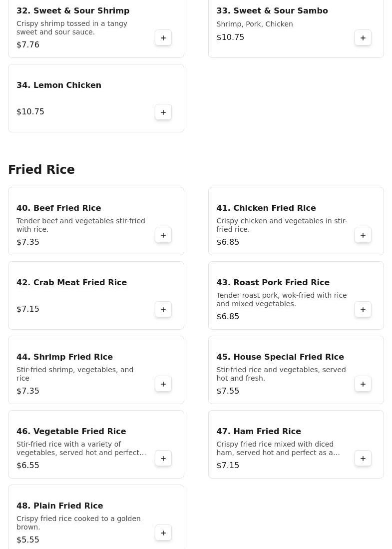Screen dimensions: 392x549
Task: Open the 40. Beef Fried Rice item
Action: (x=58, y=208)
